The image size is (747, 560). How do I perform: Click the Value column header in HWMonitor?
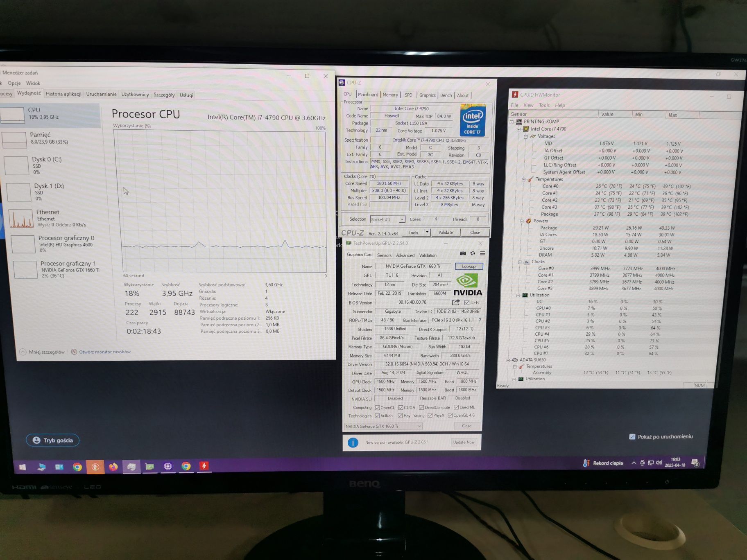(615, 115)
